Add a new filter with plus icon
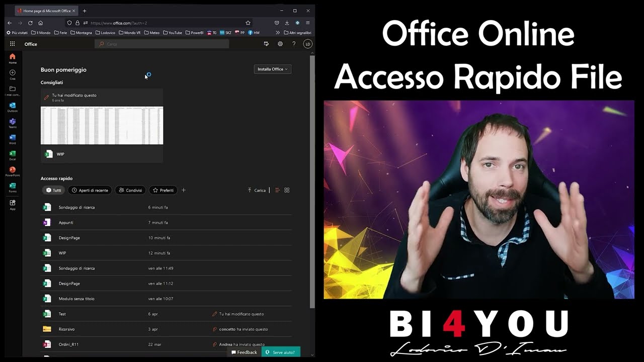644x362 pixels. pyautogui.click(x=184, y=190)
